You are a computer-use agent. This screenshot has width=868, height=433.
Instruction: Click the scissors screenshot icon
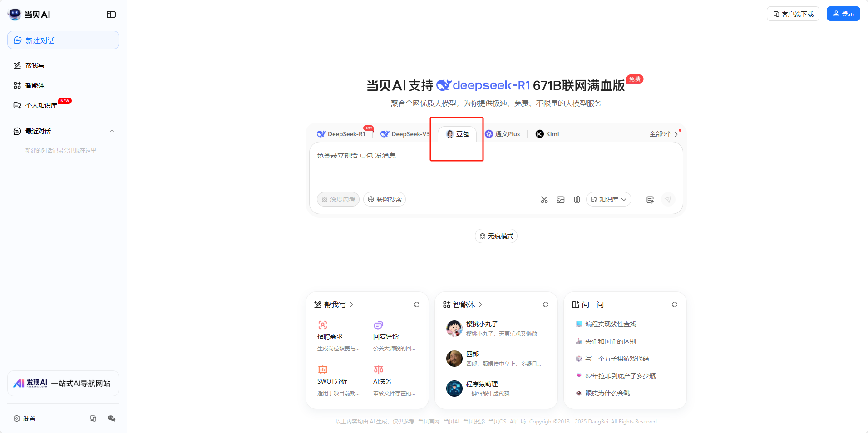click(544, 200)
